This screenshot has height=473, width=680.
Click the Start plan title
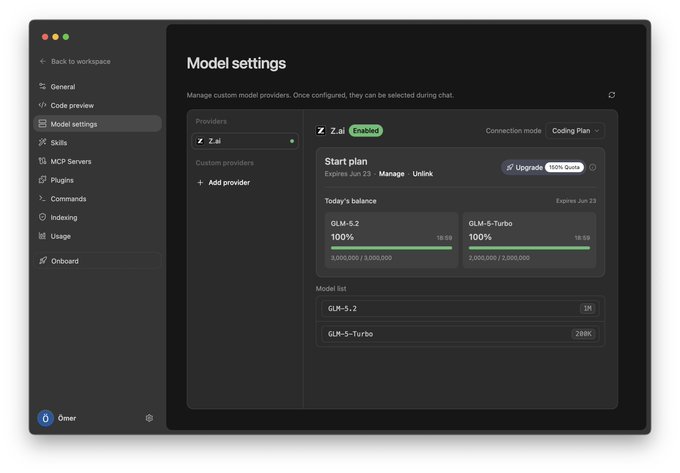pyautogui.click(x=346, y=161)
